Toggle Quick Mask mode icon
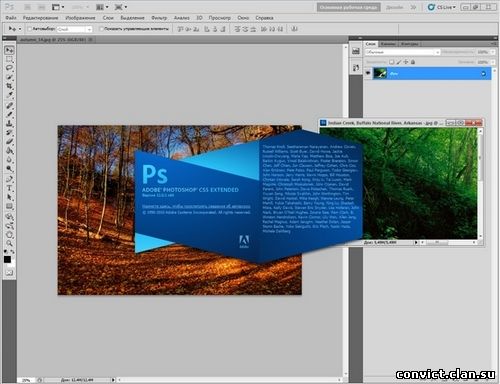Viewport: 500px width, 384px height. click(9, 273)
